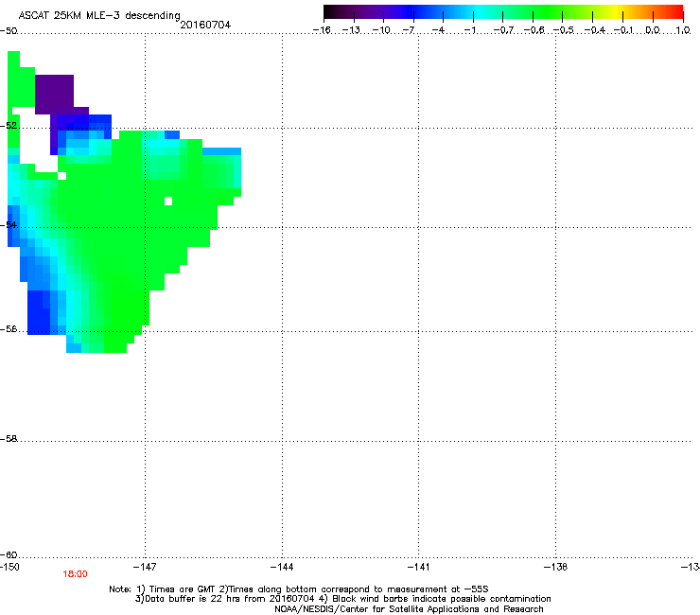This screenshot has height=615, width=700.
Task: Click the -0.7 color scale label
Action: pyautogui.click(x=503, y=30)
